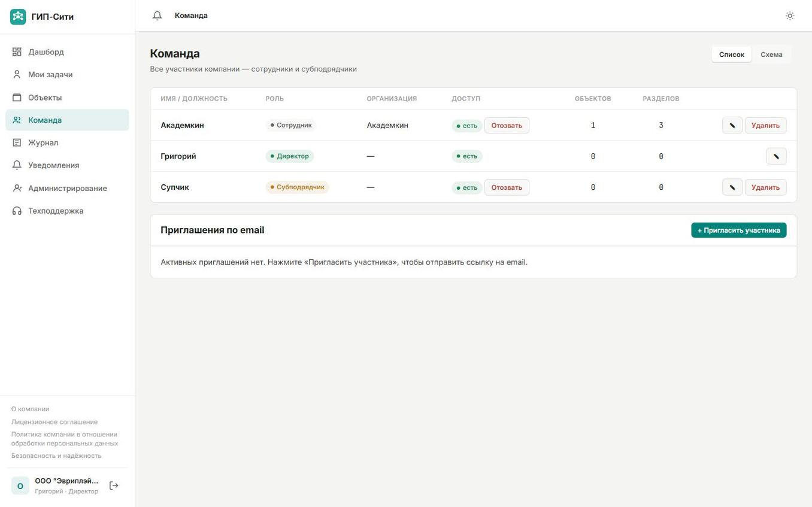Open Техподдержка in the sidebar
Image resolution: width=812 pixels, height=507 pixels.
pos(67,211)
